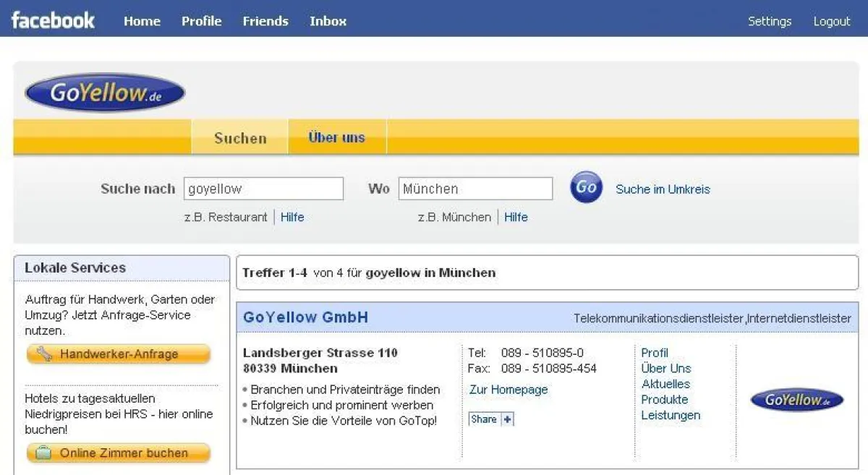Click the GoYellow logo in result listing
The image size is (868, 475).
pos(796,400)
